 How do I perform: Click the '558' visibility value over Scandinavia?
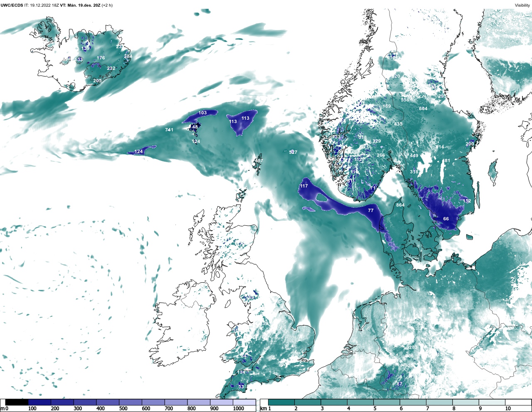tap(405, 100)
